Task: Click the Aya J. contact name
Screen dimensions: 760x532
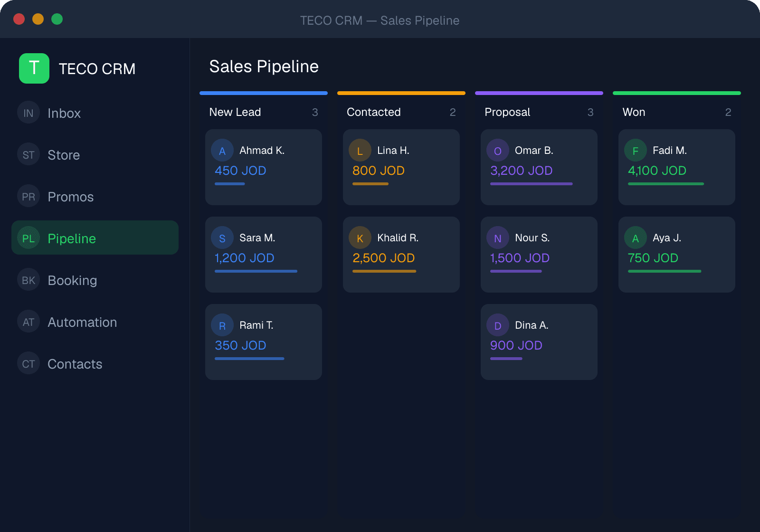Action: tap(667, 238)
